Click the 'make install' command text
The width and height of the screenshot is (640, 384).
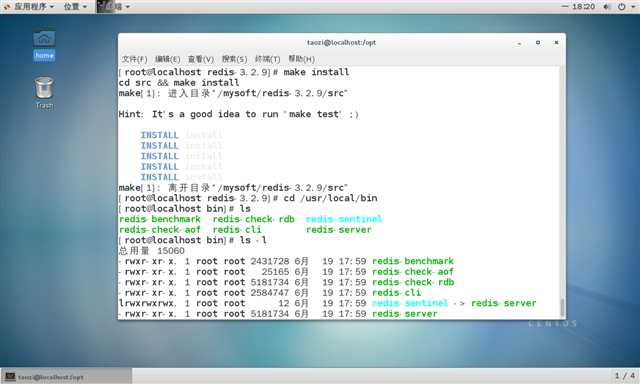pyautogui.click(x=316, y=72)
